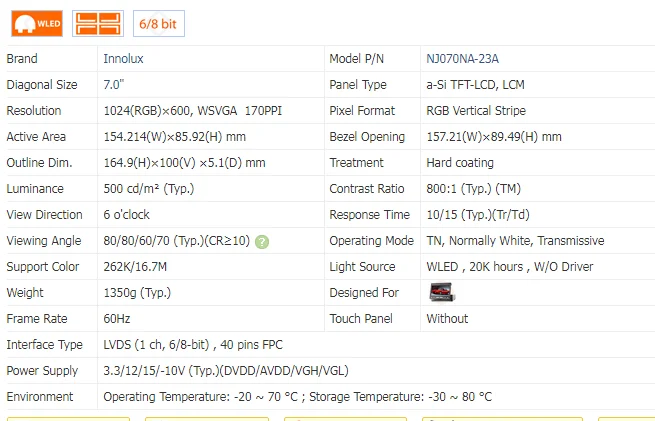Select the View Direction value 6 o'clock
655x421 pixels.
pyautogui.click(x=126, y=215)
